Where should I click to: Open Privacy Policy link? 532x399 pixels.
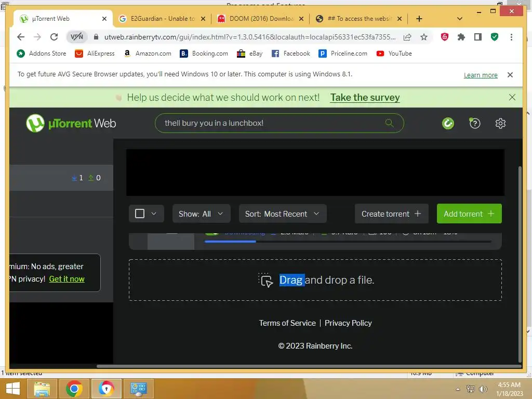point(348,323)
